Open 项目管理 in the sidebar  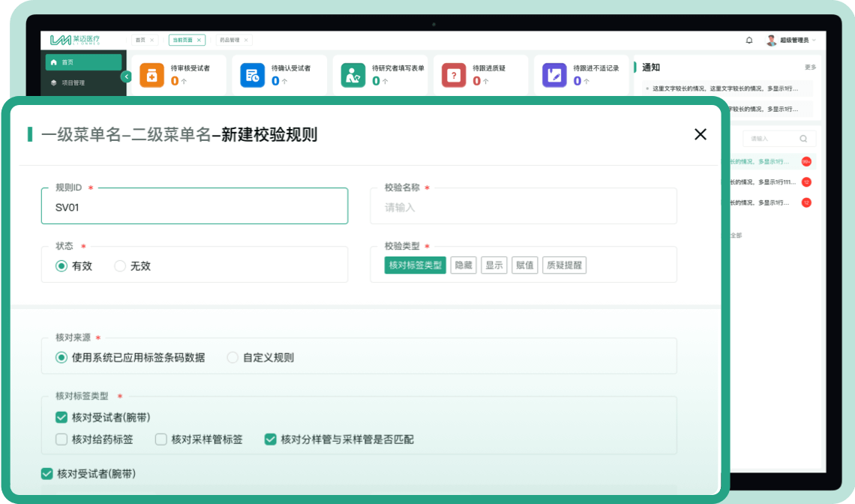pyautogui.click(x=73, y=82)
